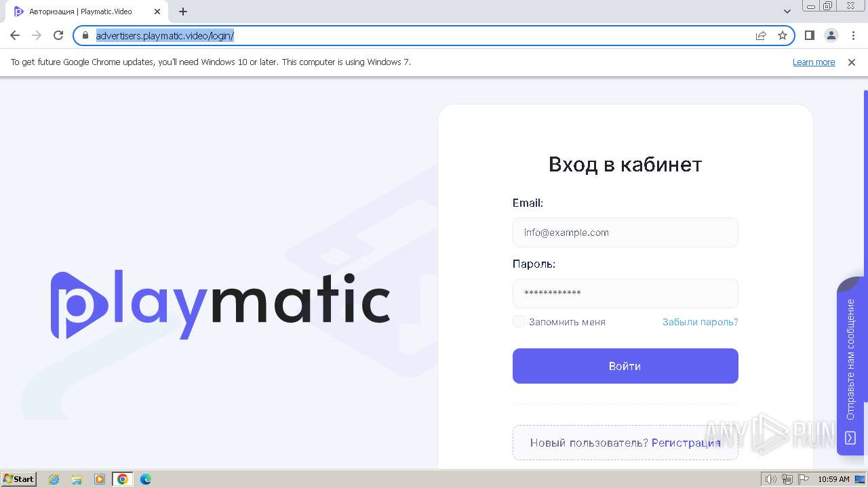The width and height of the screenshot is (868, 488).
Task: Share this page from the address bar
Action: pyautogui.click(x=761, y=35)
